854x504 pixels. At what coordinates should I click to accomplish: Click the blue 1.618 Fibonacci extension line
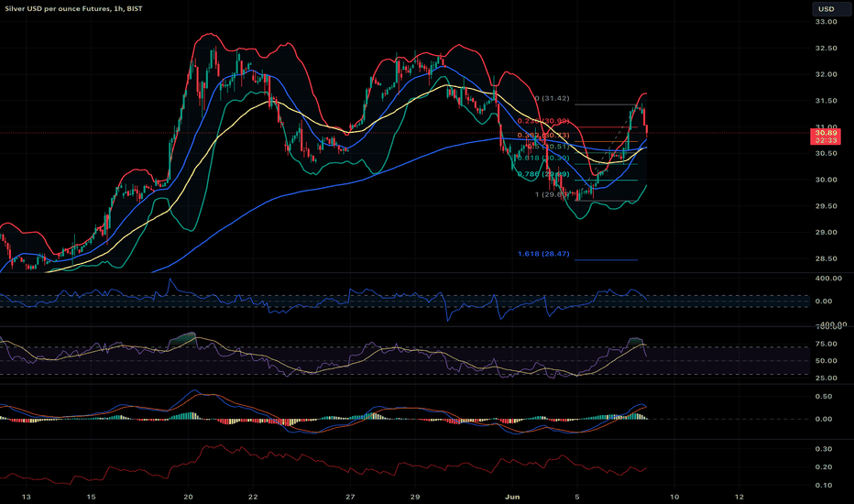point(606,260)
